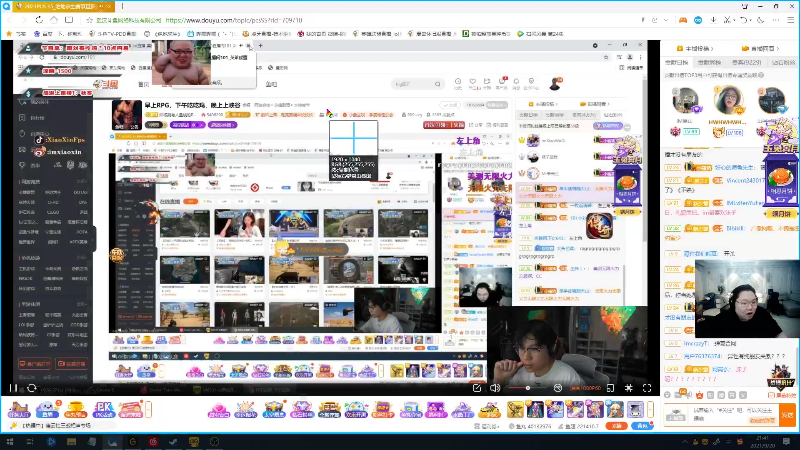The height and width of the screenshot is (450, 800).
Task: Click the douyu.com address bar URL
Action: pyautogui.click(x=234, y=20)
